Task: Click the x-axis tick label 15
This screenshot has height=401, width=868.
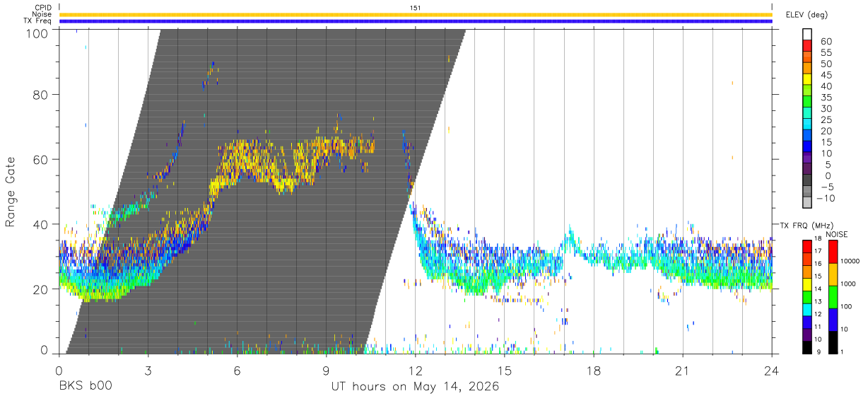Action: (x=505, y=370)
